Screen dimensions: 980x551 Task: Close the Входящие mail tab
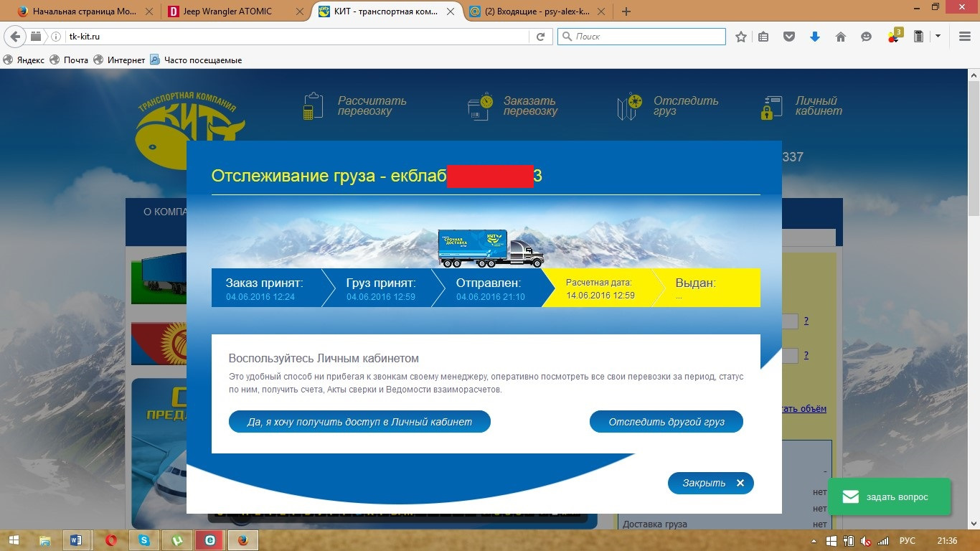coord(600,11)
